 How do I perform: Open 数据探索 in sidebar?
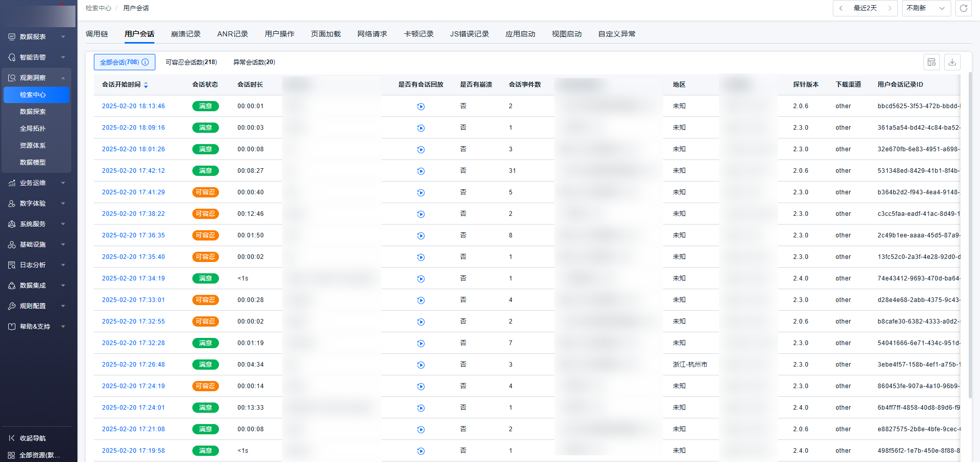[33, 112]
